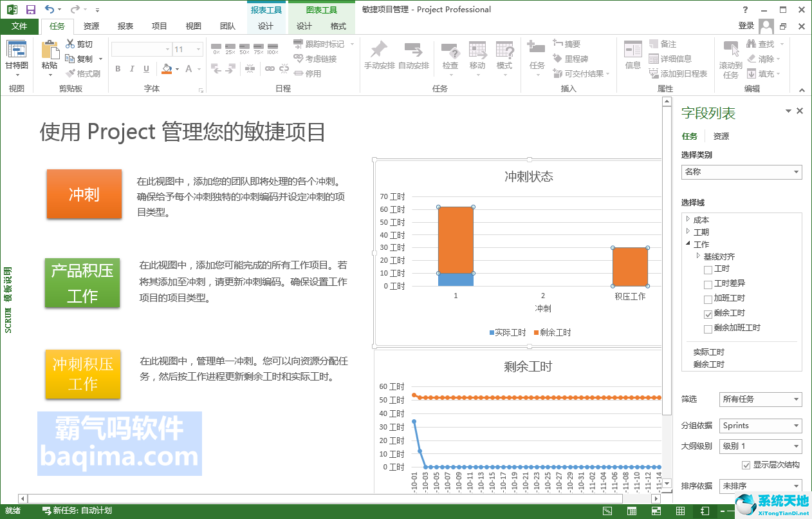Open the 大纲级别 dropdown showing 级别 1
Image resolution: width=812 pixels, height=519 pixels.
coord(761,446)
